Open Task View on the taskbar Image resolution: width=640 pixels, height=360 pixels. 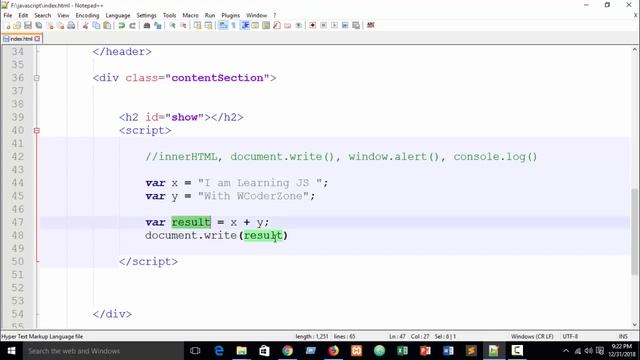[x=195, y=351]
